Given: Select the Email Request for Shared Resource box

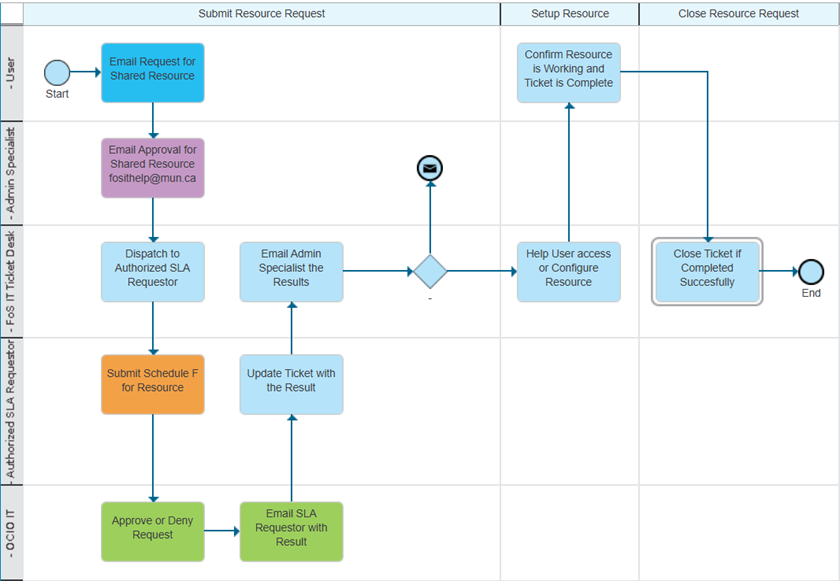Looking at the screenshot, I should (152, 72).
